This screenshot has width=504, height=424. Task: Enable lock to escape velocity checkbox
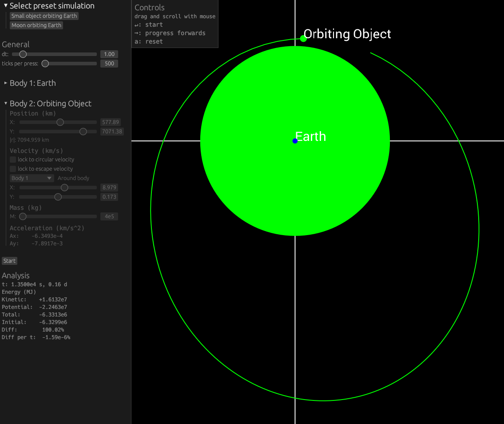point(13,169)
